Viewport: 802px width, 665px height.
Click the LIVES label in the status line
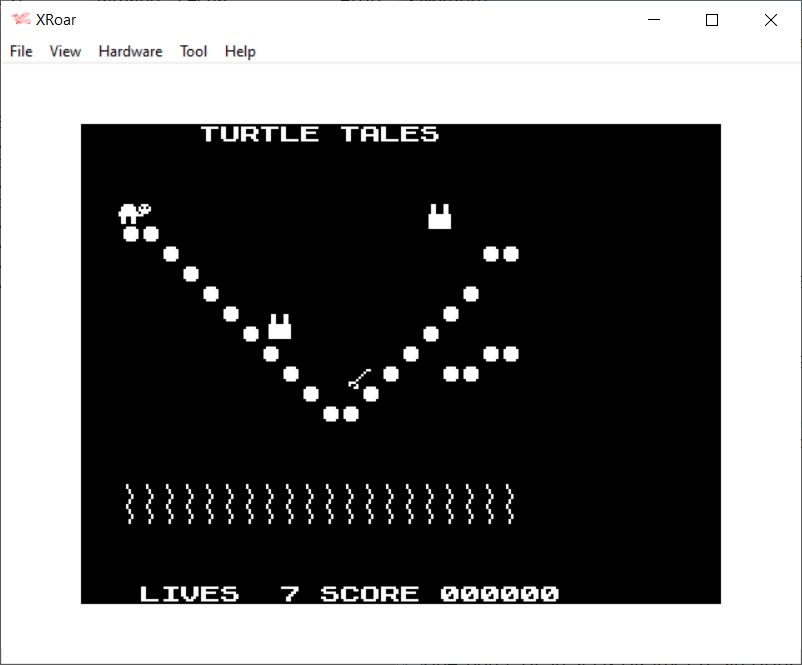189,594
